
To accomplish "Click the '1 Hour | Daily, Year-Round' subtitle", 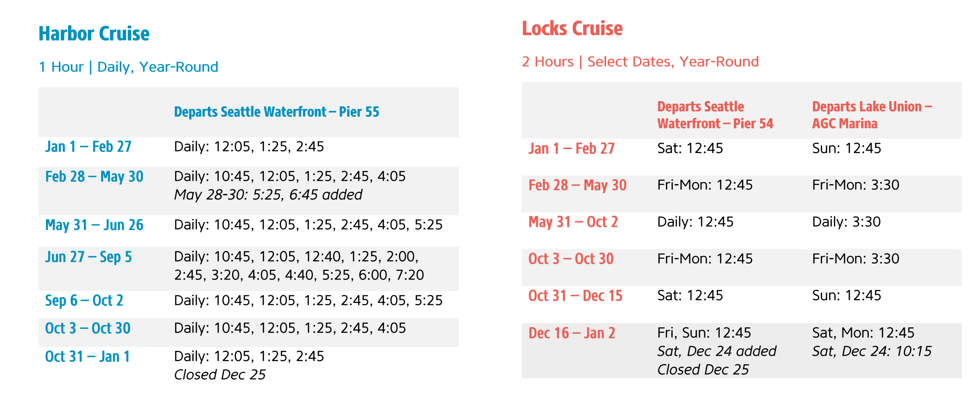I will pos(128,67).
